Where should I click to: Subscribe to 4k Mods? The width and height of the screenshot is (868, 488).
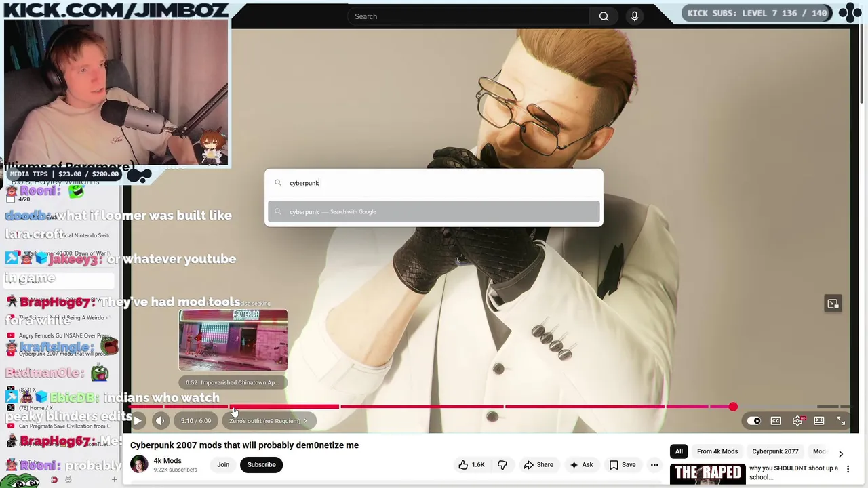(261, 465)
